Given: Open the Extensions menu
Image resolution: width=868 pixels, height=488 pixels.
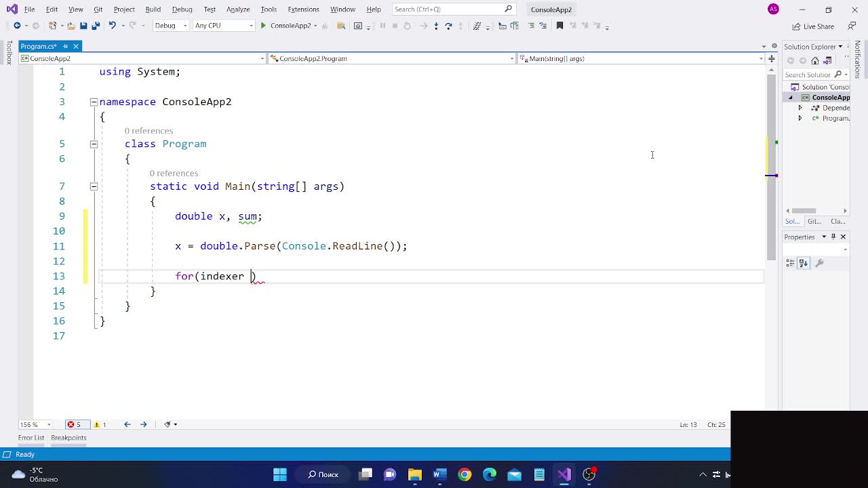Looking at the screenshot, I should [303, 9].
